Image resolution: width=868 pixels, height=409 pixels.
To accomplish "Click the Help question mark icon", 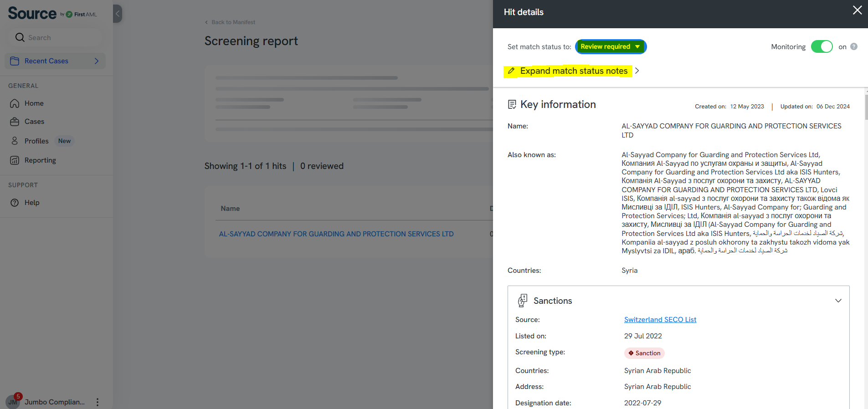I will pyautogui.click(x=15, y=203).
